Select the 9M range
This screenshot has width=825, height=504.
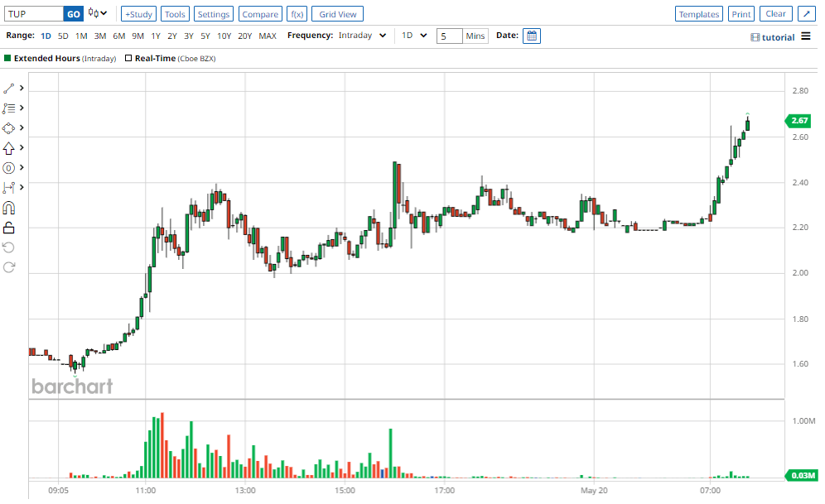click(x=137, y=36)
